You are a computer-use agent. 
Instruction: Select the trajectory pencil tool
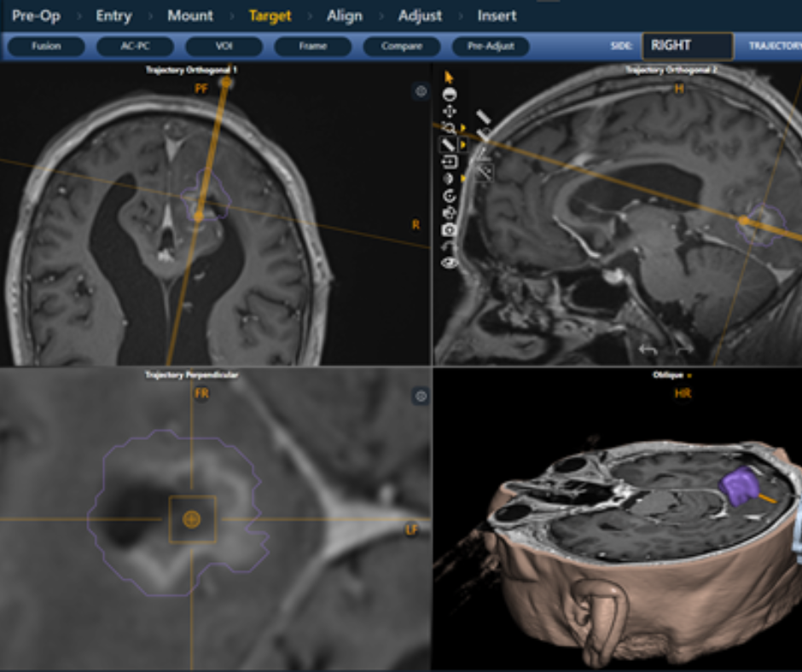click(x=450, y=144)
